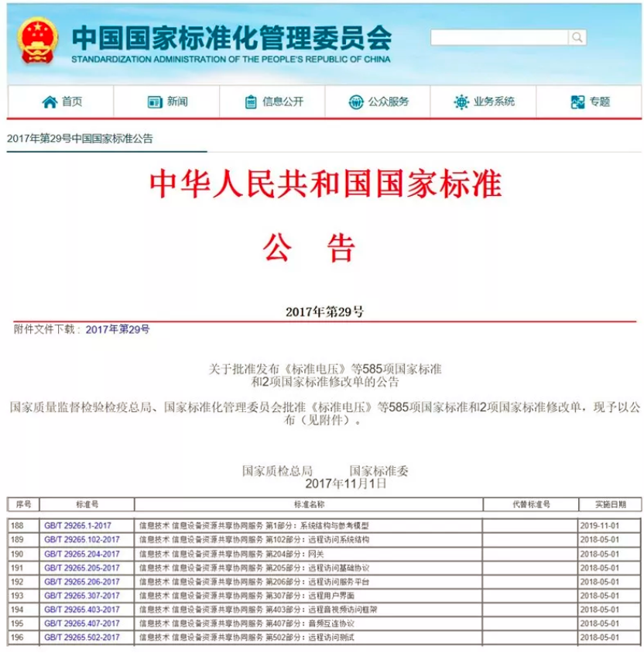644x653 pixels.
Task: Click the standard name ending 音频互连协议
Action: [x=247, y=624]
